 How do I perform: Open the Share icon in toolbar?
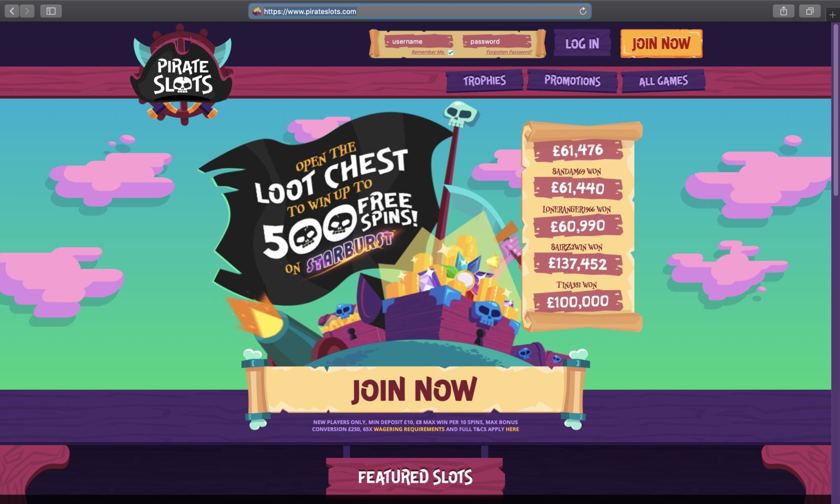[783, 11]
